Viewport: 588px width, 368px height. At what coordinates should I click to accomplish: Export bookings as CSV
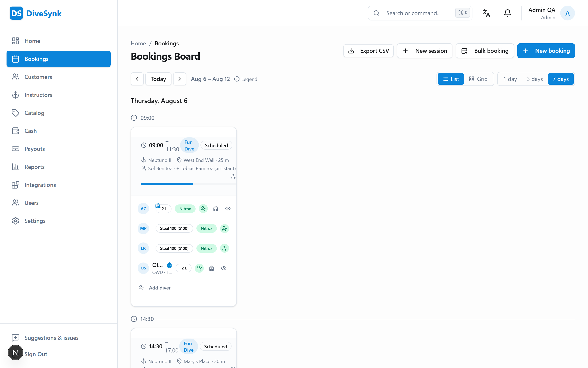[x=368, y=51]
